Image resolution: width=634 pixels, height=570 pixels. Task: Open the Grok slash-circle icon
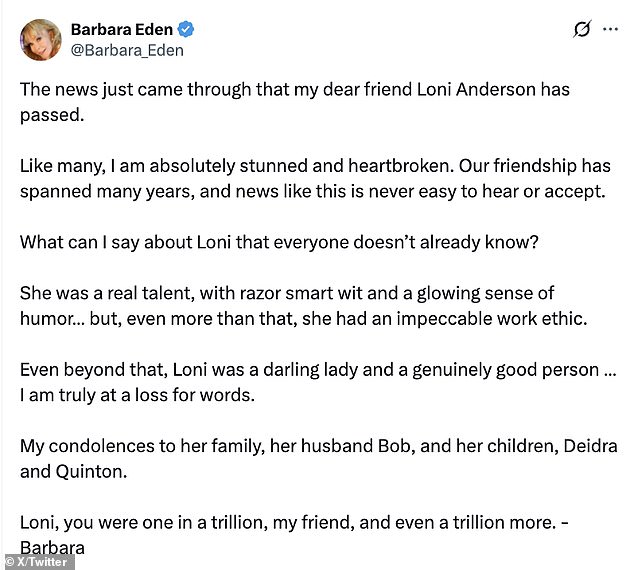[x=582, y=30]
